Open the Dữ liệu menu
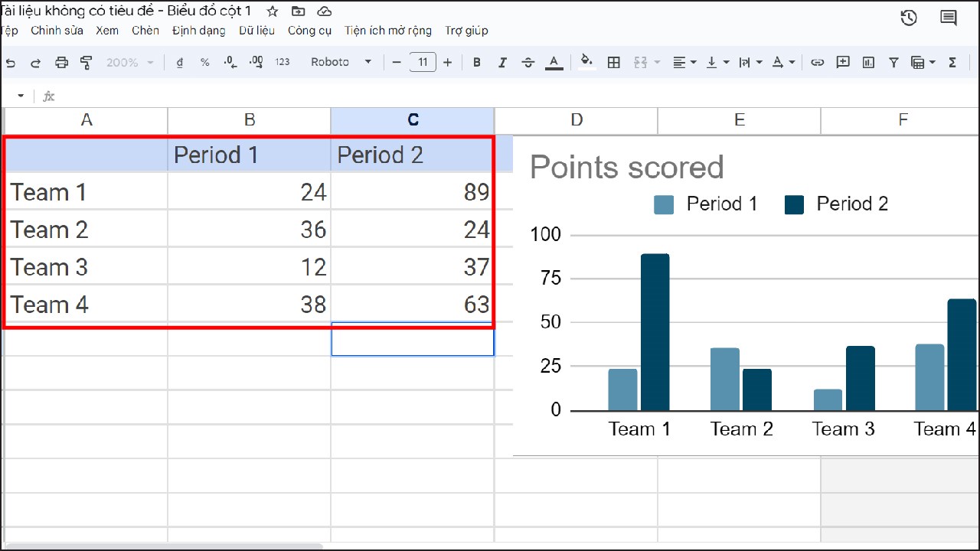The height and width of the screenshot is (551, 980). (x=256, y=31)
